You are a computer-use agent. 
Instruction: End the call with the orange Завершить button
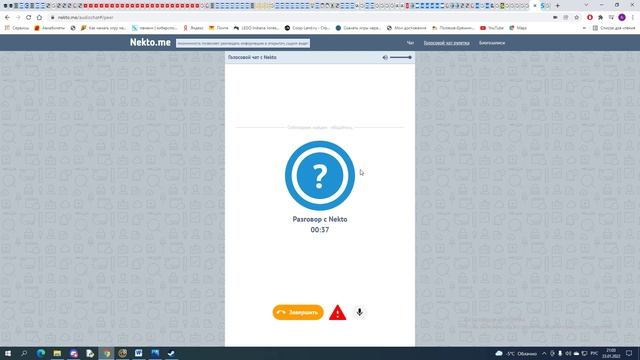coord(298,313)
